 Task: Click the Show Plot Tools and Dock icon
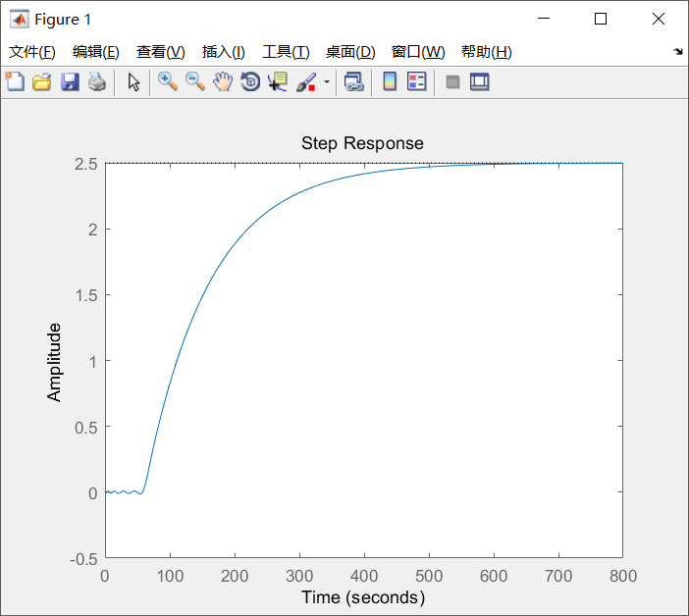click(x=479, y=82)
